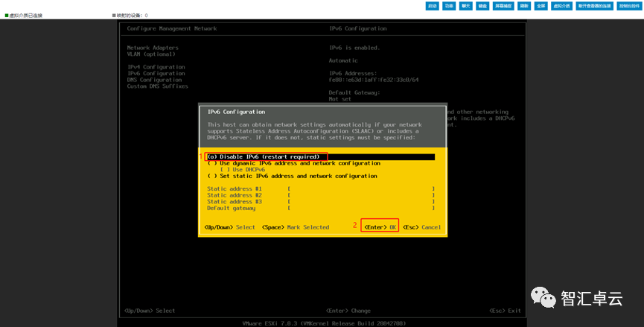Click the 启动 button in top toolbar
Screen dimensions: 644x327
coord(432,6)
